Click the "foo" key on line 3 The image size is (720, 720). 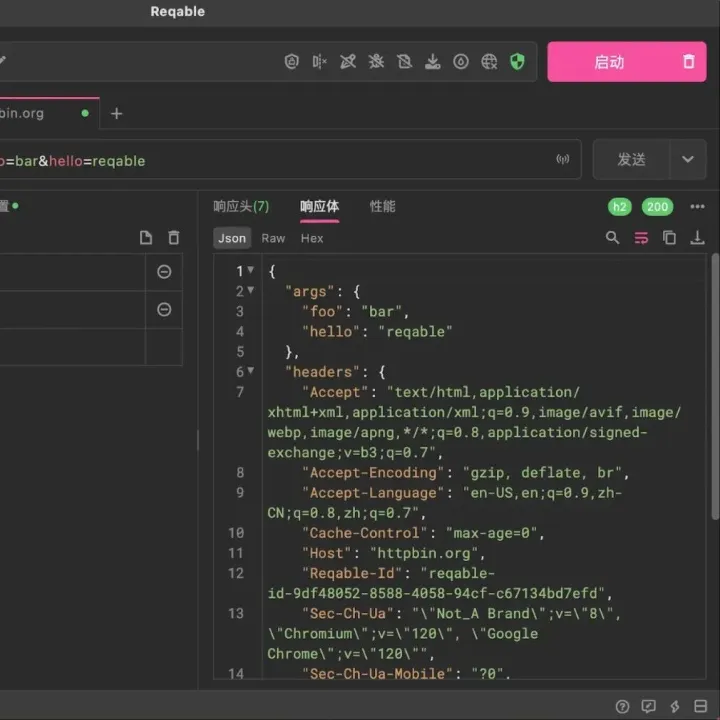322,312
